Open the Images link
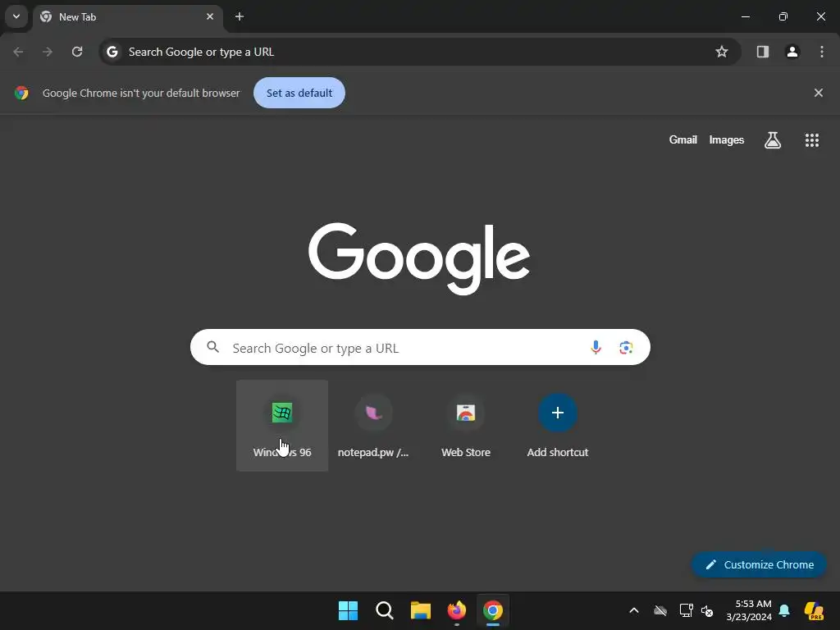The height and width of the screenshot is (630, 840). point(727,139)
